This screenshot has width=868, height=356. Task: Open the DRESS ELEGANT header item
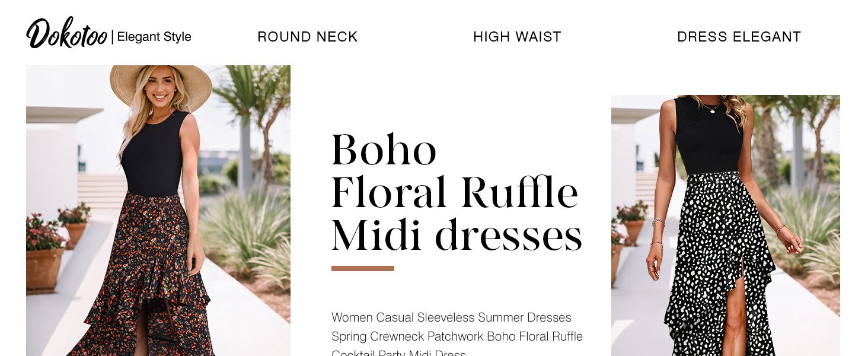(x=739, y=37)
